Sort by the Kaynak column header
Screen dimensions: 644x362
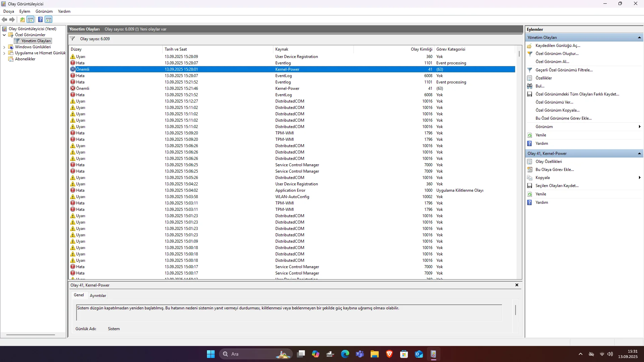[x=314, y=49]
